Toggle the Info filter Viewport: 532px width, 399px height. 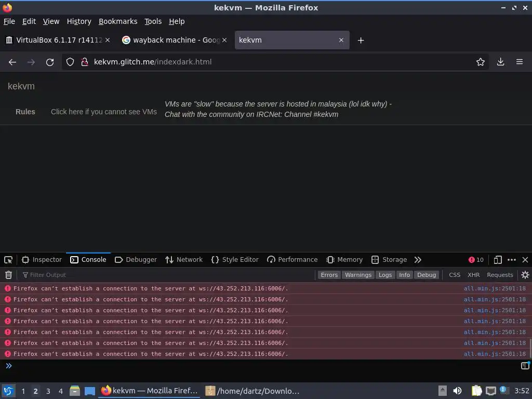404,275
